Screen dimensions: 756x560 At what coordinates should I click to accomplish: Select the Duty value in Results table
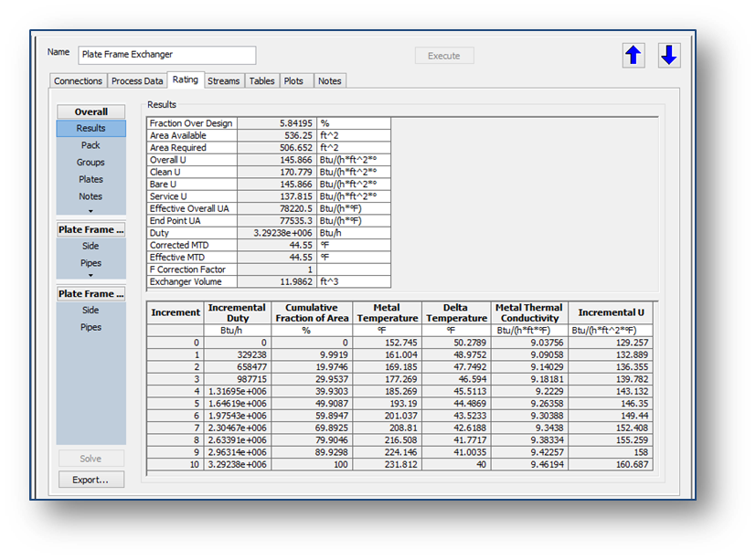click(277, 233)
